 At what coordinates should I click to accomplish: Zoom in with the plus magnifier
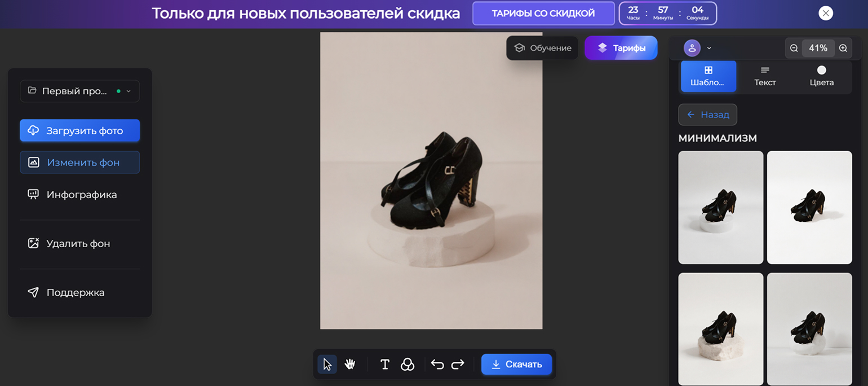(x=843, y=49)
